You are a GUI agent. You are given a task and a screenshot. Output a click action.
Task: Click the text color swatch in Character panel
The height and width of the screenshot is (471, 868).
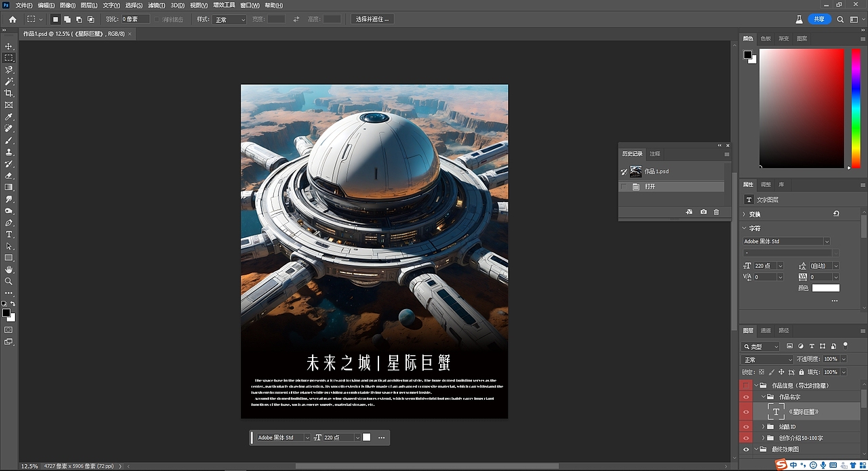pos(825,287)
